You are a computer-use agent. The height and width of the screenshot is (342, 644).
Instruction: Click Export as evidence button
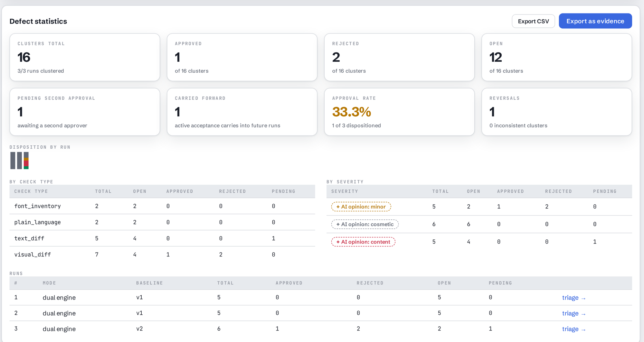pos(595,21)
